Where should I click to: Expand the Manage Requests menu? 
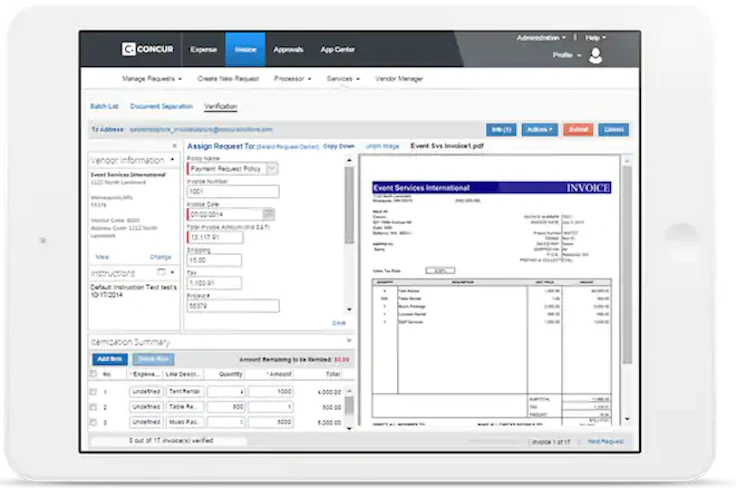click(152, 78)
